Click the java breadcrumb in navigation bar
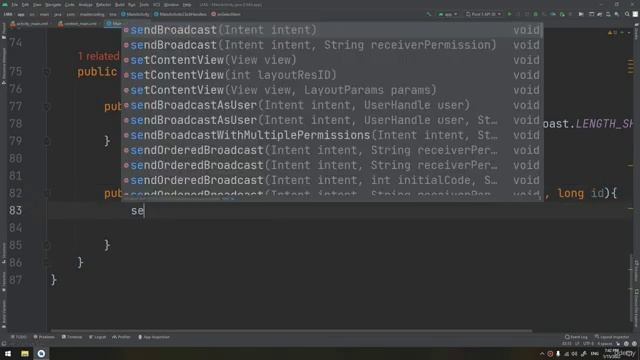 pyautogui.click(x=58, y=14)
